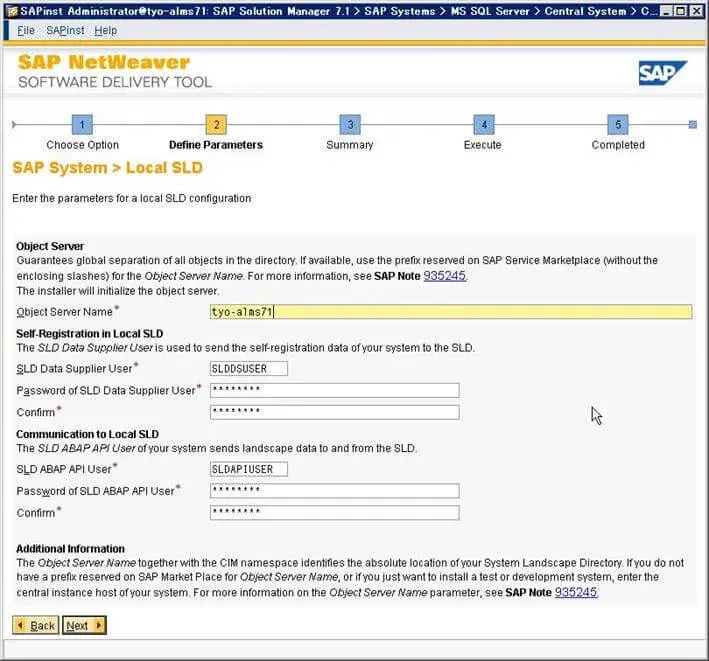709x661 pixels.
Task: Select step 5 Completed marker
Action: pos(618,124)
